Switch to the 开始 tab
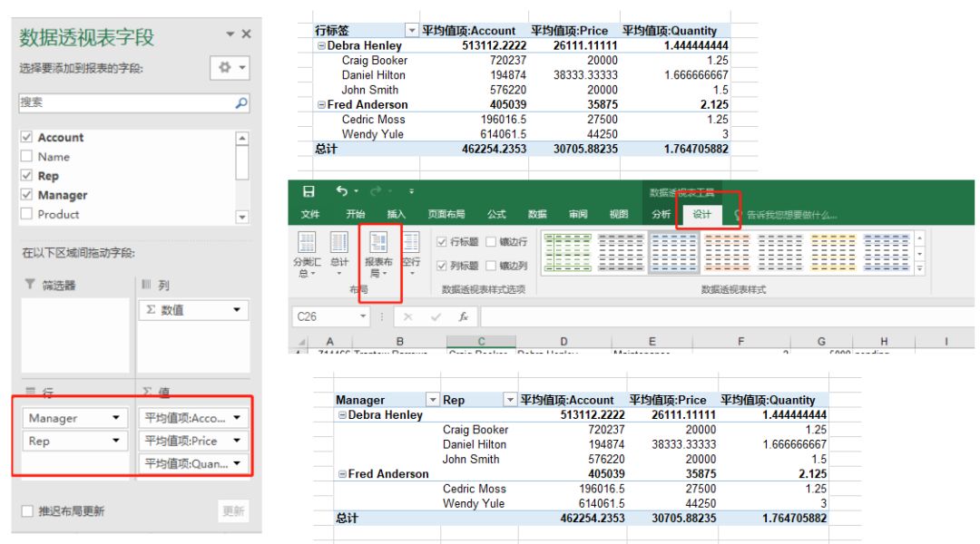 pos(356,214)
